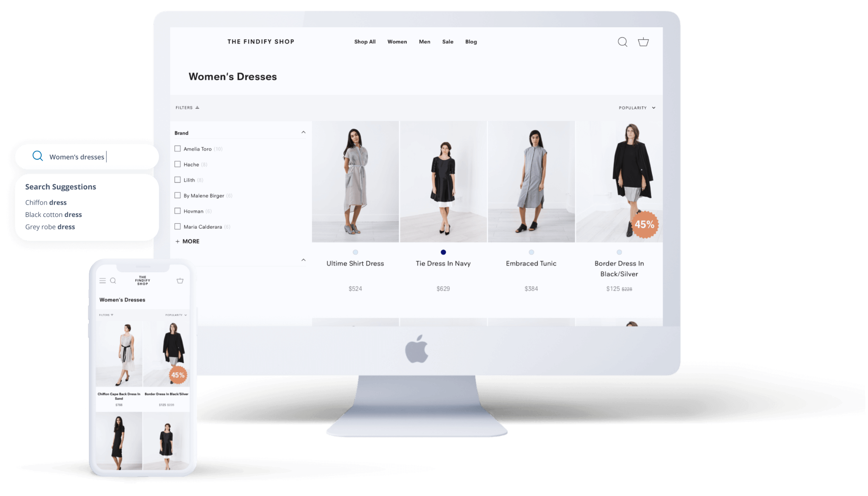This screenshot has height=496, width=868.
Task: Enable the By Malene Birger checkbox
Action: (x=177, y=195)
